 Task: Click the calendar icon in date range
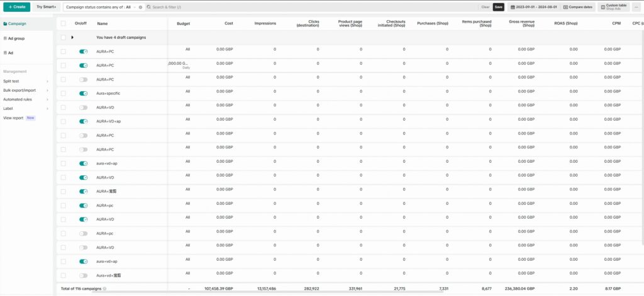(x=511, y=7)
